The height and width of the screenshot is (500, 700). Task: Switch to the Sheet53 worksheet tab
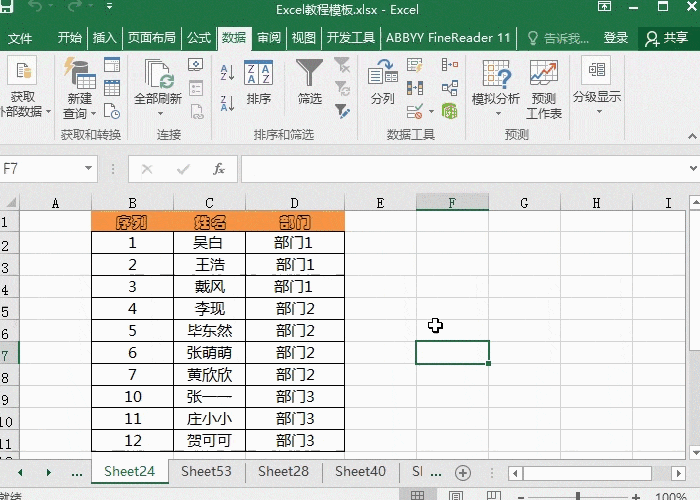tap(206, 471)
